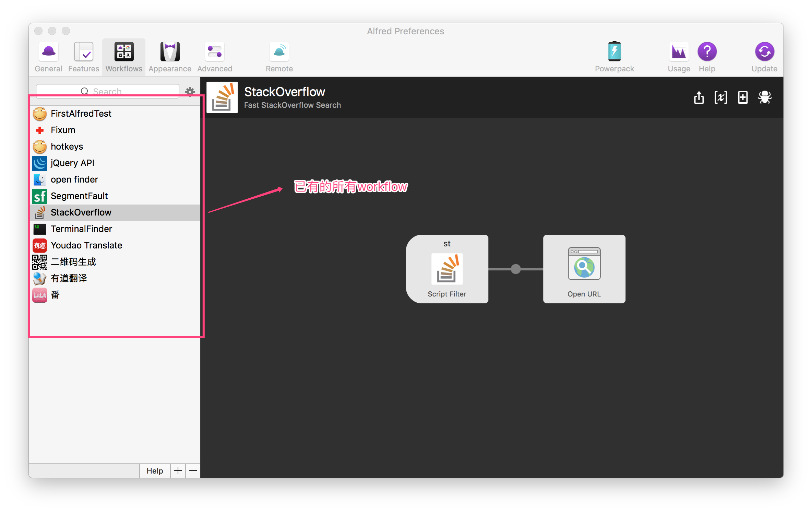Add a new workflow with plus button
The image size is (812, 512).
coord(178,471)
